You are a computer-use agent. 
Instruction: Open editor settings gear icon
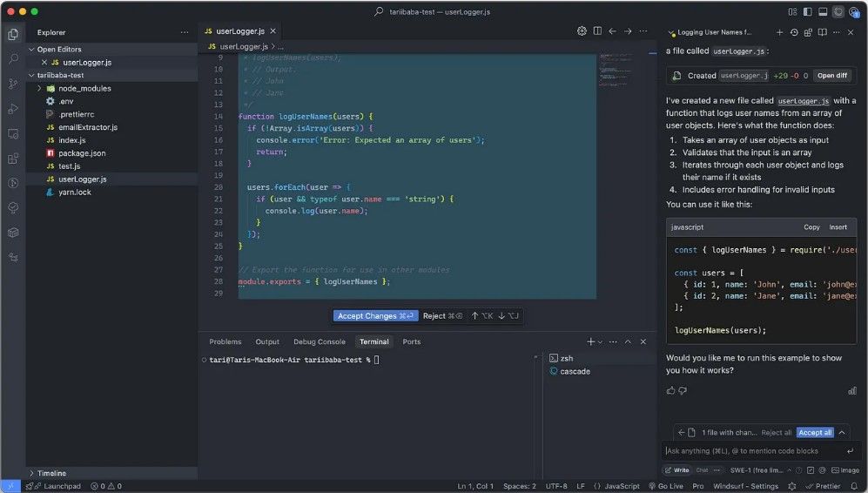pyautogui.click(x=582, y=31)
